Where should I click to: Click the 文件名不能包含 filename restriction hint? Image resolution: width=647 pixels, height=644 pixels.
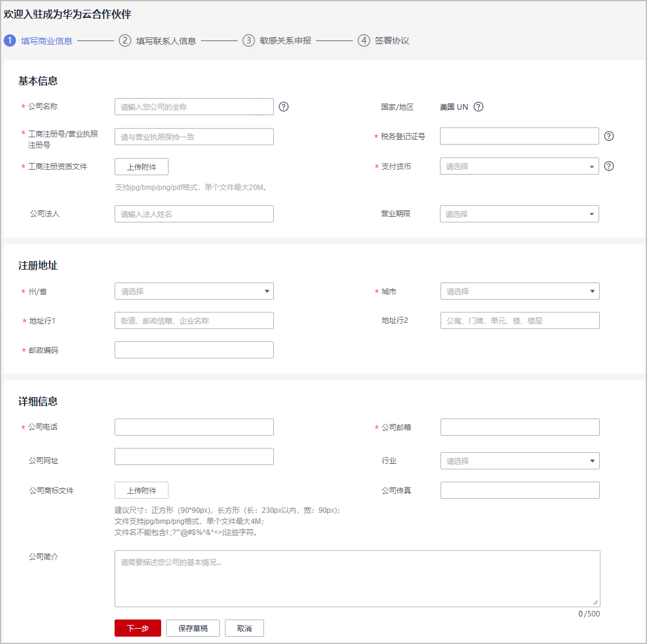click(x=187, y=532)
